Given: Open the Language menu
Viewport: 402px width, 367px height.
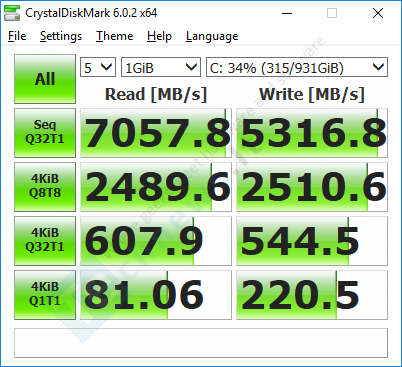Looking at the screenshot, I should tap(212, 36).
